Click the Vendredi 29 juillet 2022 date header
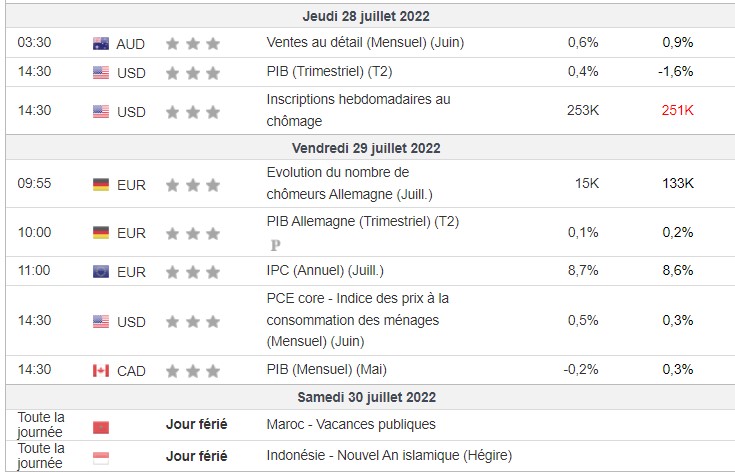 click(x=366, y=148)
